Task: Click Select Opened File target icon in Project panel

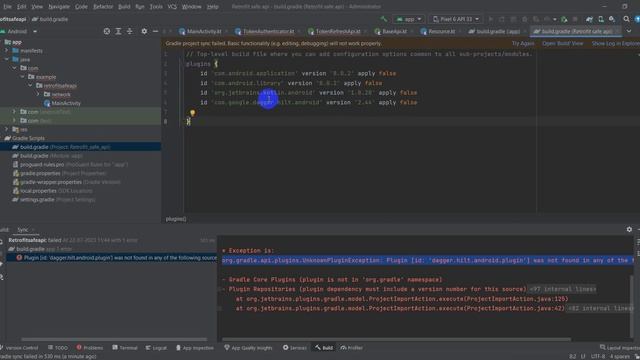Action: click(107, 31)
